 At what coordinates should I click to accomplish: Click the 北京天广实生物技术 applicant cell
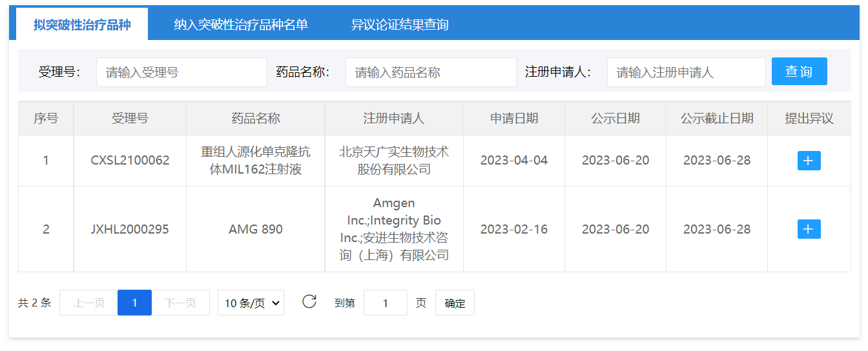394,161
